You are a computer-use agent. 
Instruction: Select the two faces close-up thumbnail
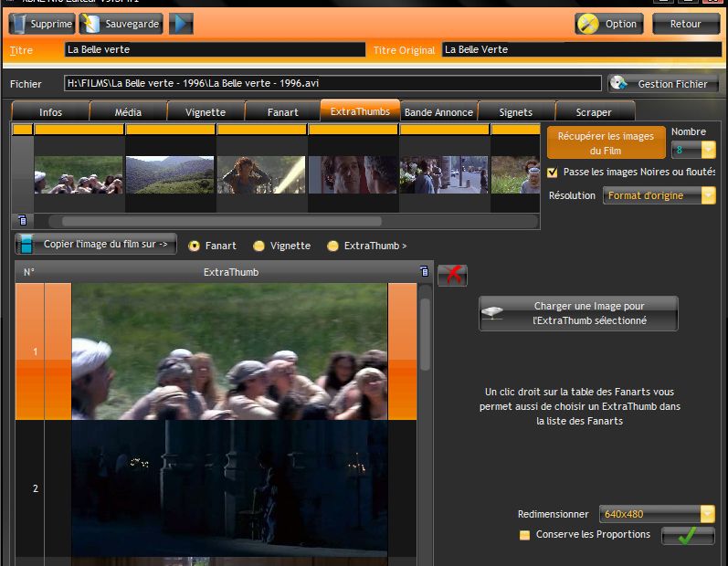point(353,174)
